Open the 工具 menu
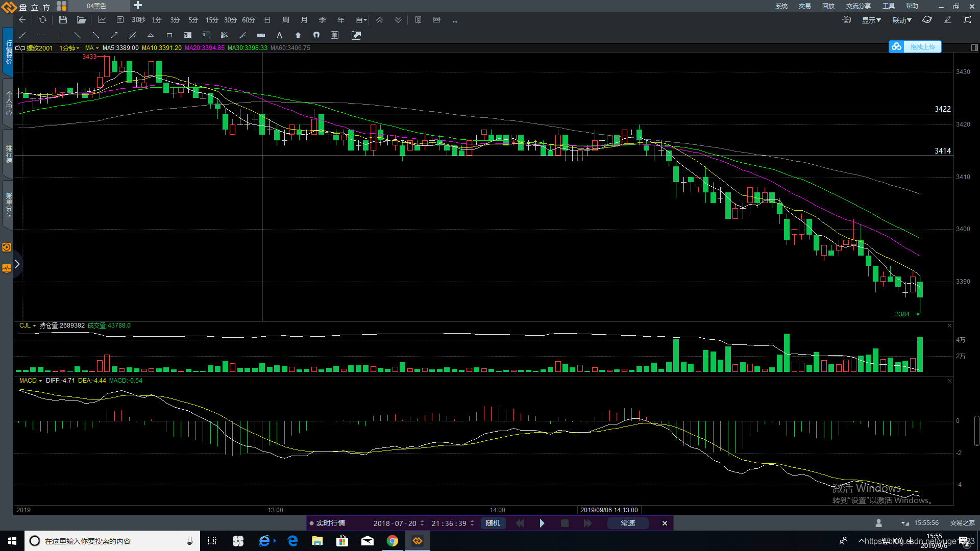The image size is (980, 551). 889,6
